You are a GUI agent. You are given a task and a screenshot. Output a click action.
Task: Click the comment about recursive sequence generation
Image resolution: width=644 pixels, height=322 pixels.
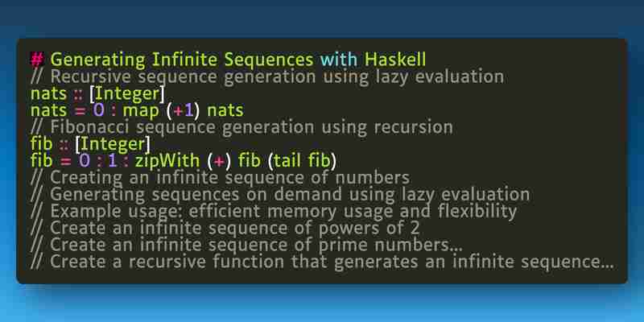pos(267,76)
